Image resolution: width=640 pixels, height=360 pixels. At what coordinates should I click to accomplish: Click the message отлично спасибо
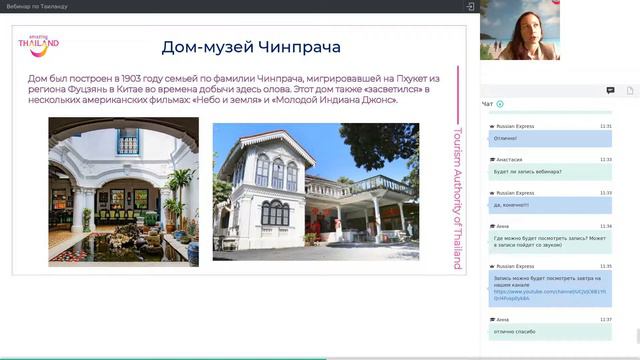(x=550, y=332)
